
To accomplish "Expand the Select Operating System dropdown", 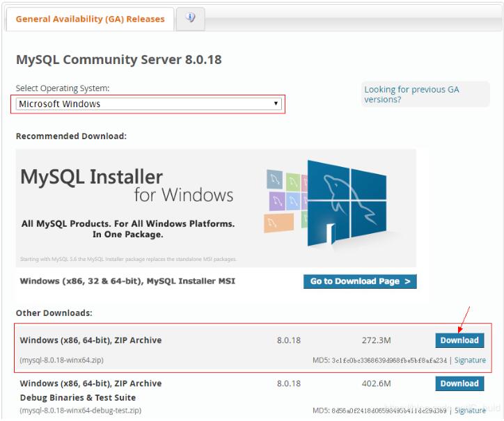I will [149, 104].
